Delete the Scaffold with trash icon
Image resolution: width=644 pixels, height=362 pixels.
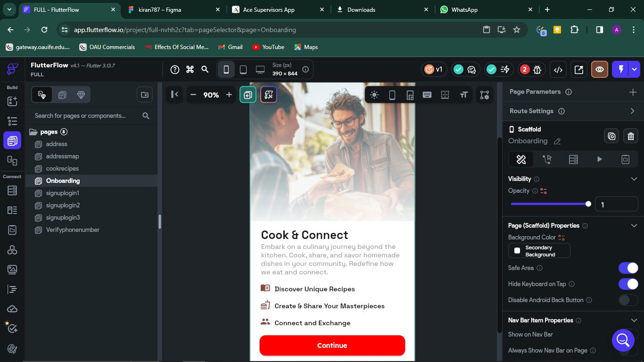[x=631, y=136]
